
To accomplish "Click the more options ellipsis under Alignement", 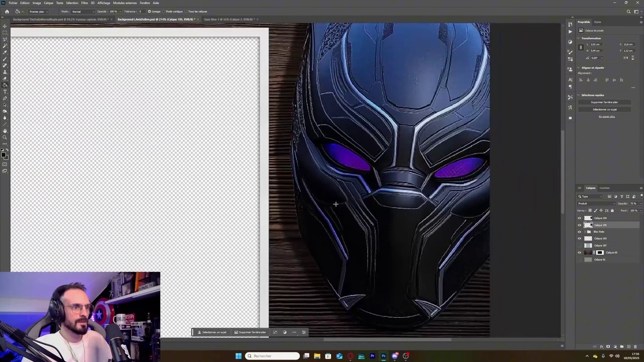I will coord(633,87).
